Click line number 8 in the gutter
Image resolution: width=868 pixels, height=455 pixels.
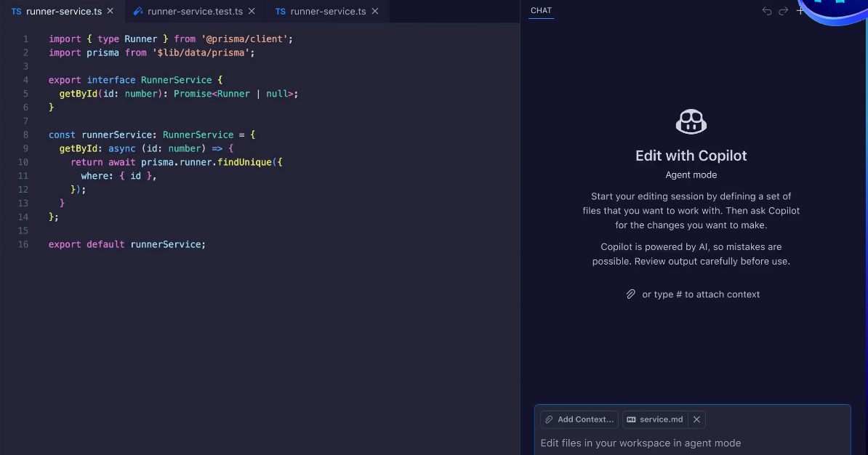(25, 134)
